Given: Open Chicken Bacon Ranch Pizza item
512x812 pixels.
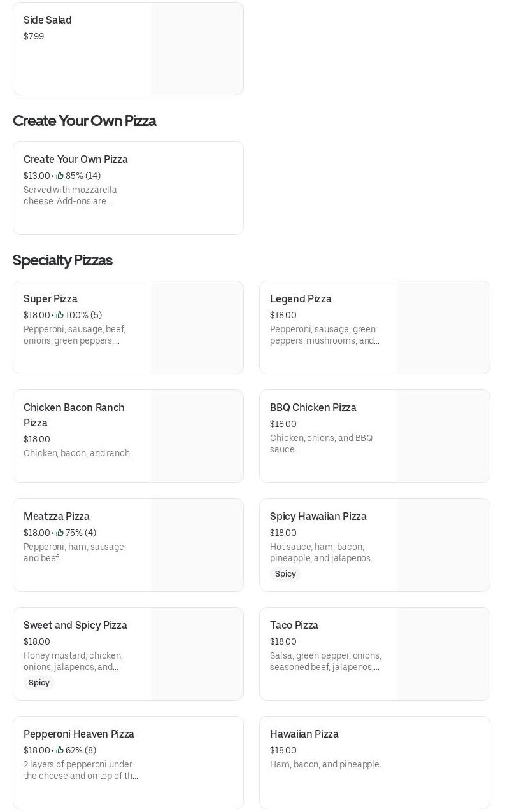Looking at the screenshot, I should [x=74, y=415].
